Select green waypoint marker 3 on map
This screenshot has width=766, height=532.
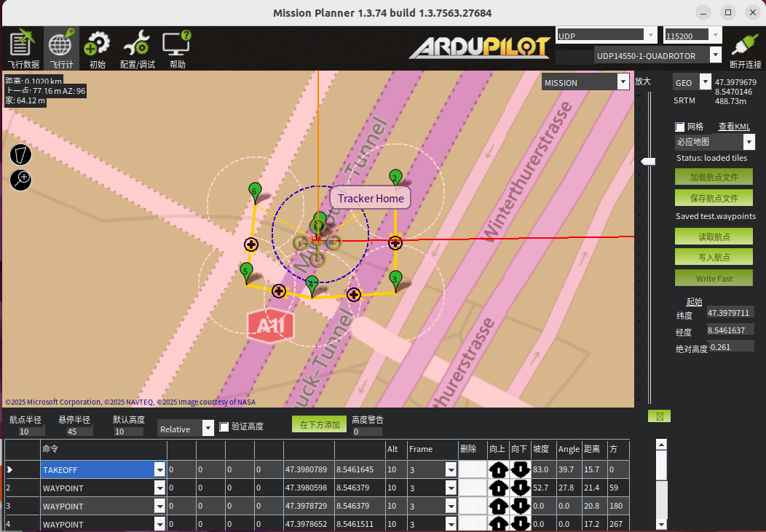click(395, 279)
